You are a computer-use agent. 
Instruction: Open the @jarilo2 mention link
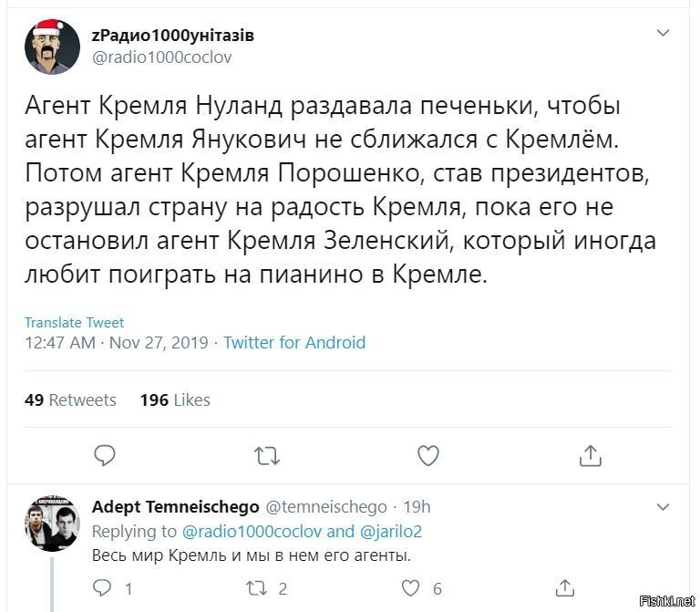pyautogui.click(x=390, y=532)
